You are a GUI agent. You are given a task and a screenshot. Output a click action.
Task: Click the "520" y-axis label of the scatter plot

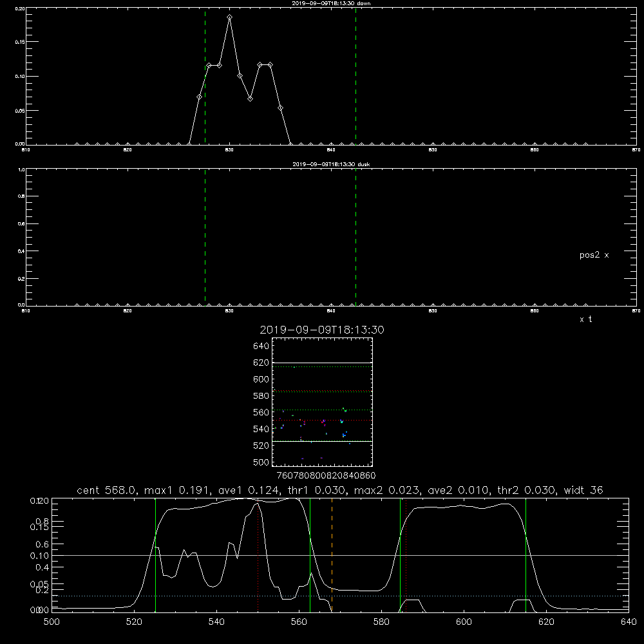pos(261,446)
